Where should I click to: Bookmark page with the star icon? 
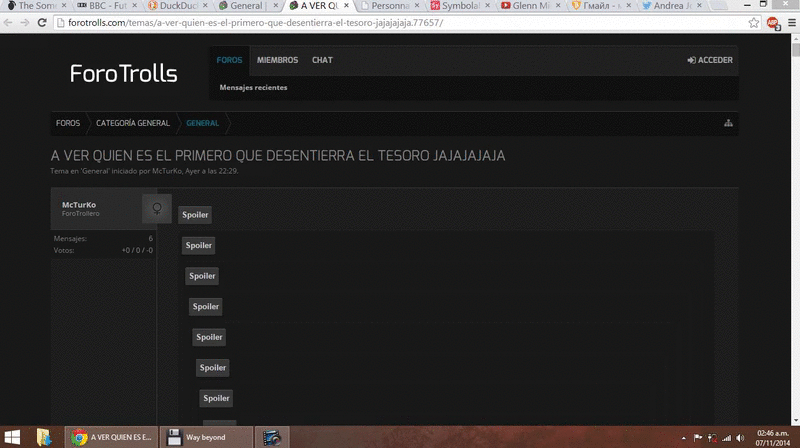754,22
